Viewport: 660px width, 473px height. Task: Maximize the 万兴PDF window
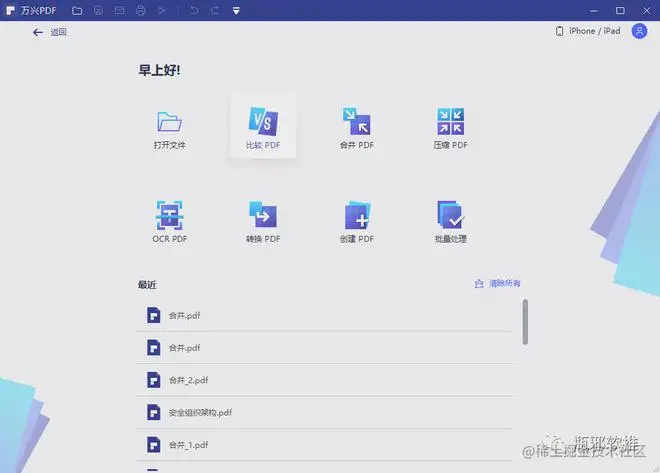coord(620,11)
